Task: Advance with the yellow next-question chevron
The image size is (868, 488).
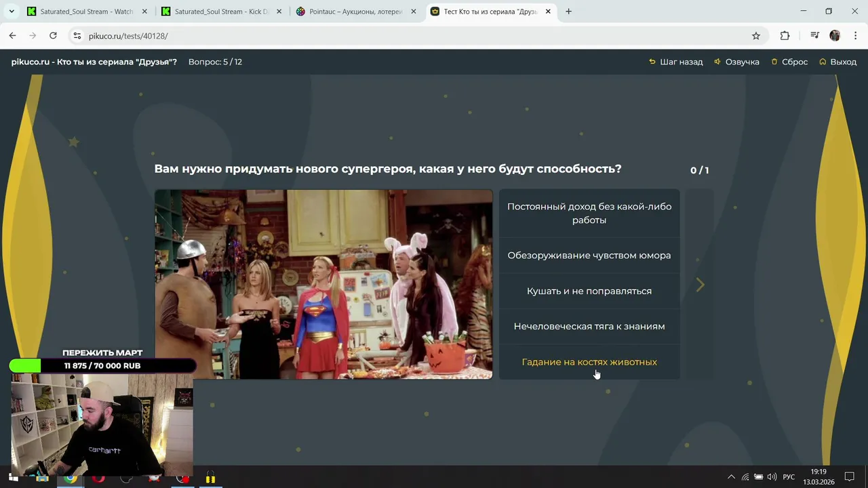Action: pos(700,285)
